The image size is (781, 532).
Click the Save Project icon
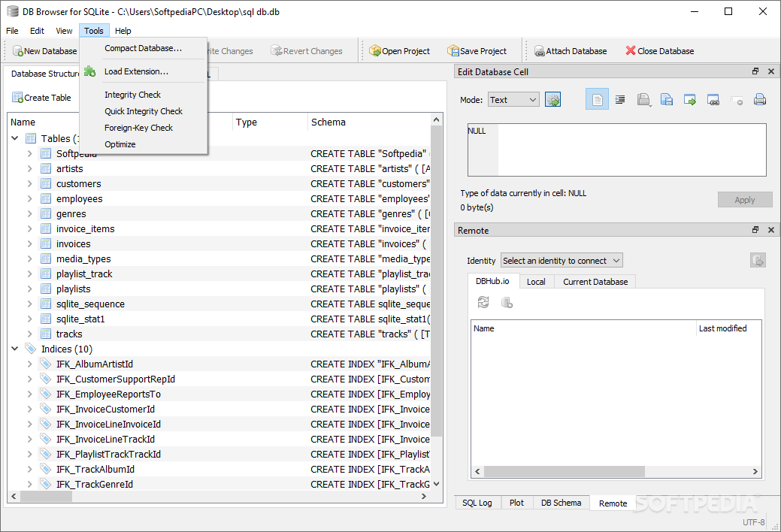click(453, 51)
